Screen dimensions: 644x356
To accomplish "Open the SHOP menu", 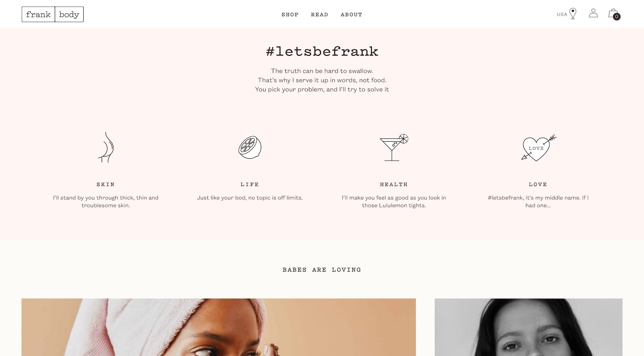I will pyautogui.click(x=290, y=14).
